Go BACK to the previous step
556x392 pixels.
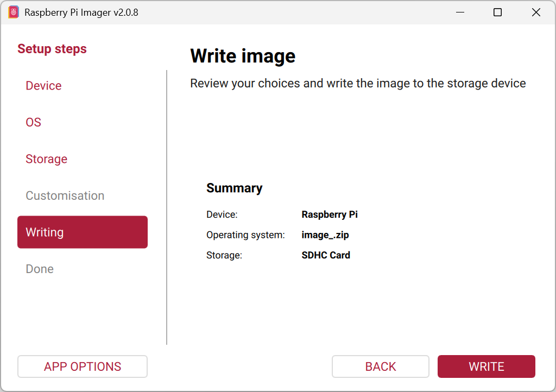pos(381,366)
